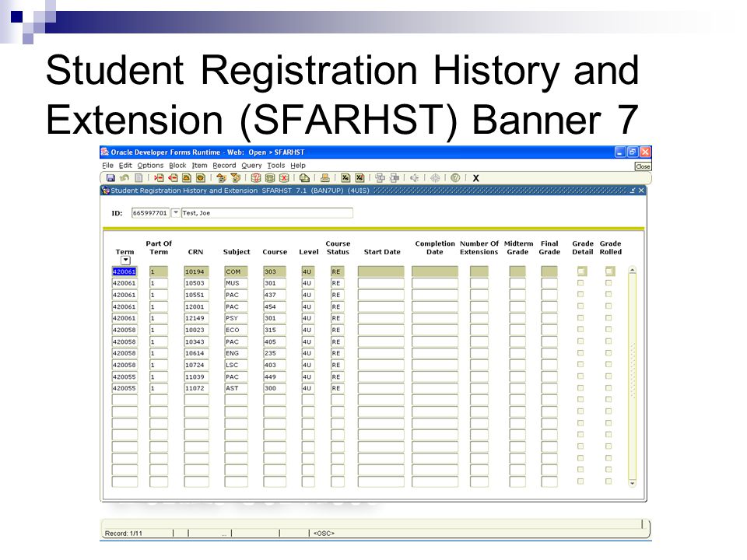The image size is (747, 560).
Task: Go to Next Record icon
Action: tap(201, 178)
